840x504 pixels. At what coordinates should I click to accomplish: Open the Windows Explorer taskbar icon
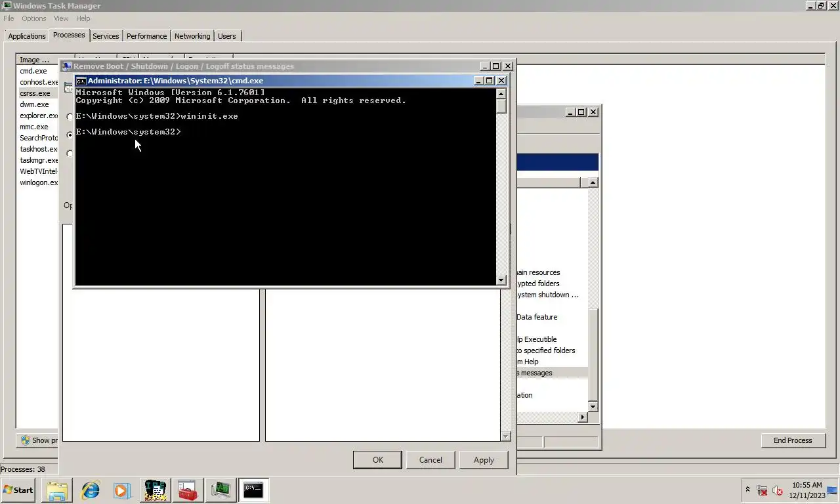(57, 490)
